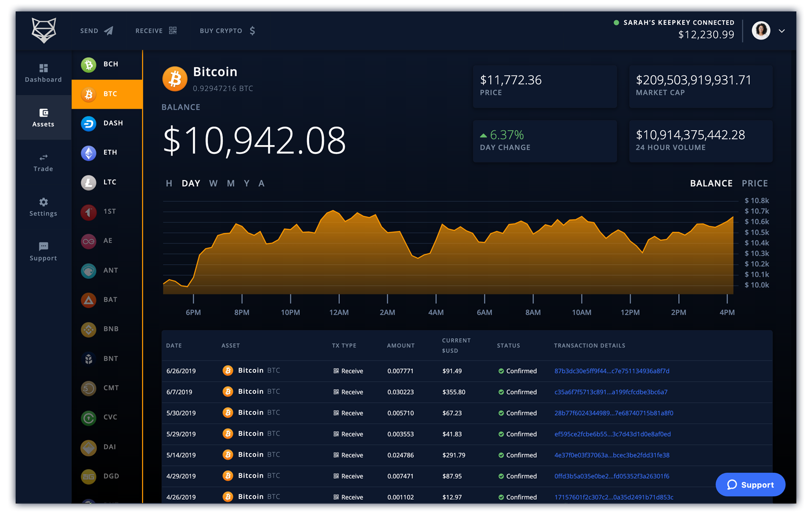Click the 0.005710 amount cell
This screenshot has width=812, height=515.
coord(401,414)
